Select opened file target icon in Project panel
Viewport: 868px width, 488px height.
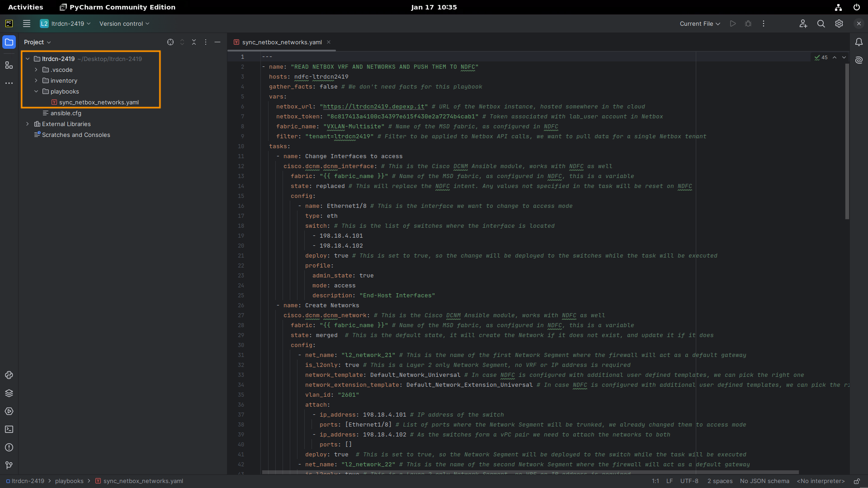[170, 42]
